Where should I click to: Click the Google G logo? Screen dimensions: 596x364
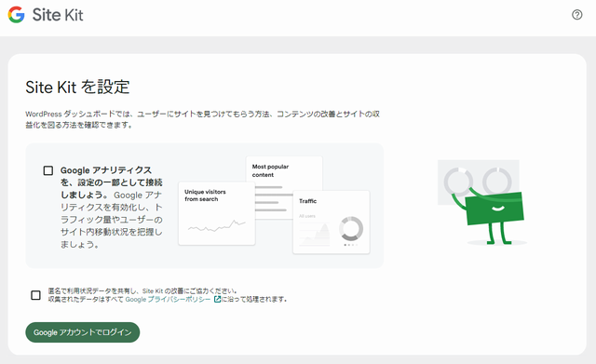[x=17, y=15]
